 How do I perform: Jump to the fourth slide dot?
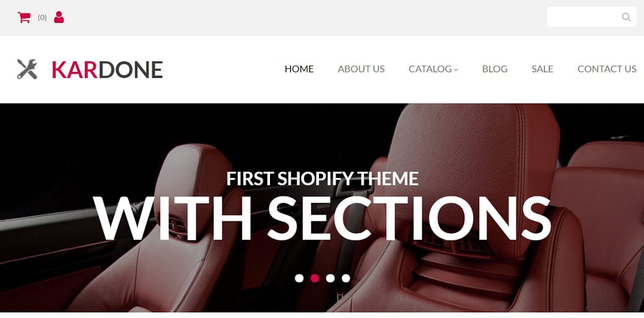(346, 278)
